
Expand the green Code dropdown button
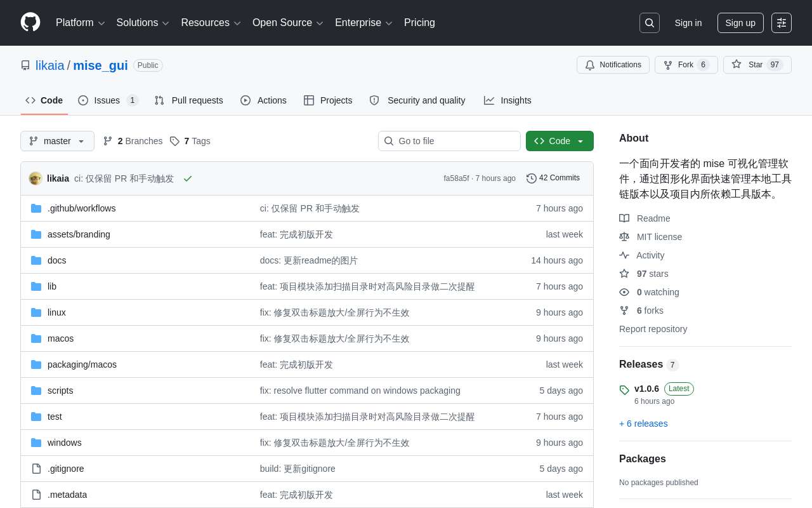coord(560,141)
